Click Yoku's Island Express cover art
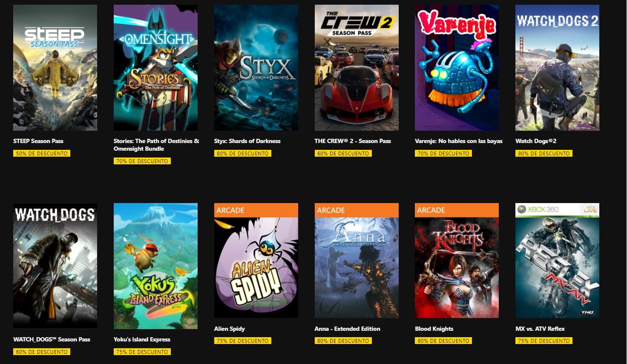The image size is (627, 364). click(x=155, y=266)
